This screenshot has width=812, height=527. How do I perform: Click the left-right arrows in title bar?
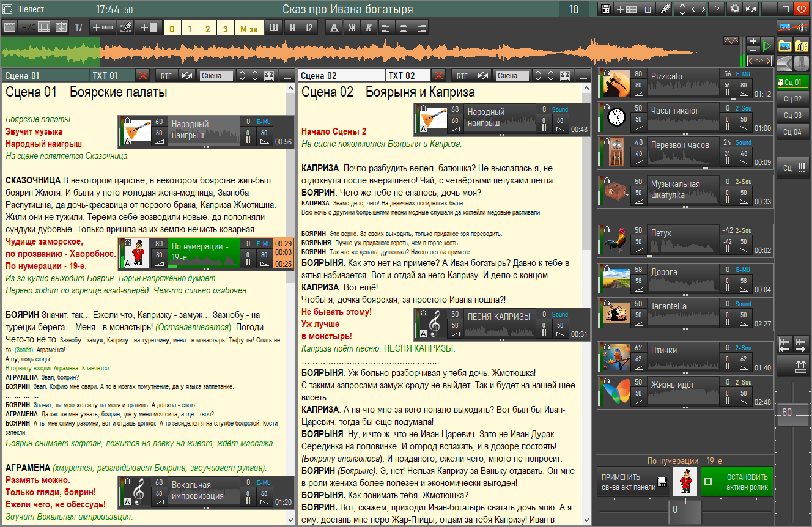[x=698, y=9]
